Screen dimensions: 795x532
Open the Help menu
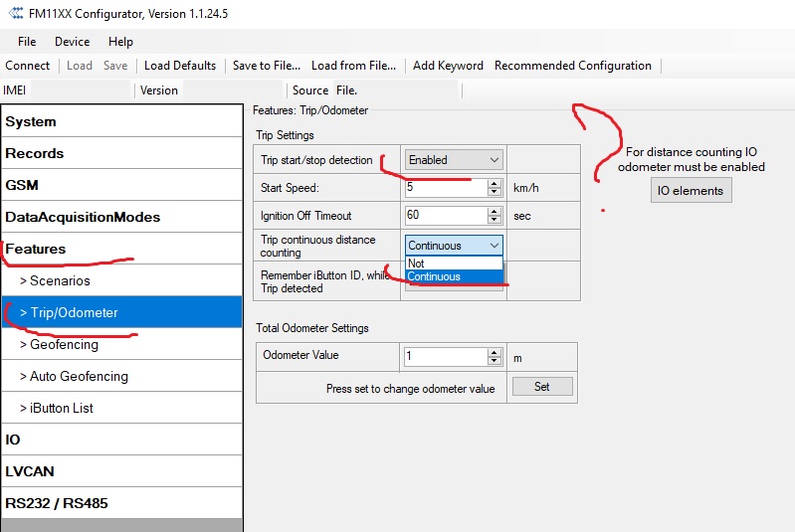click(x=120, y=42)
